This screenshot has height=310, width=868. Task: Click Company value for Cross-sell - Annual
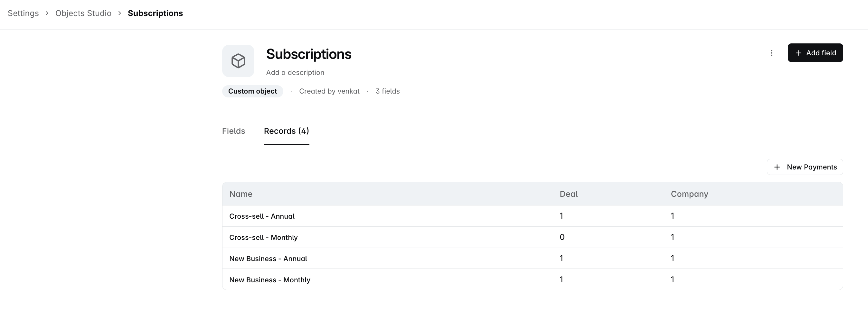(x=673, y=216)
